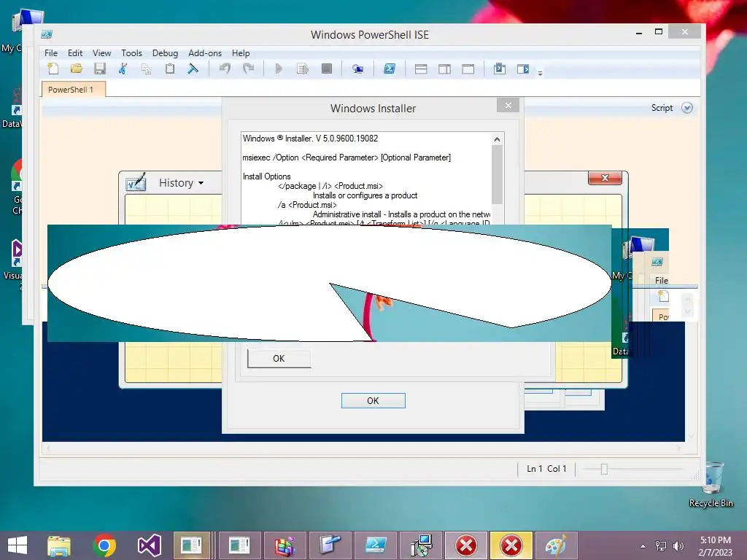
Task: Switch to Math Input Panel taskbar icon
Action: (x=330, y=545)
